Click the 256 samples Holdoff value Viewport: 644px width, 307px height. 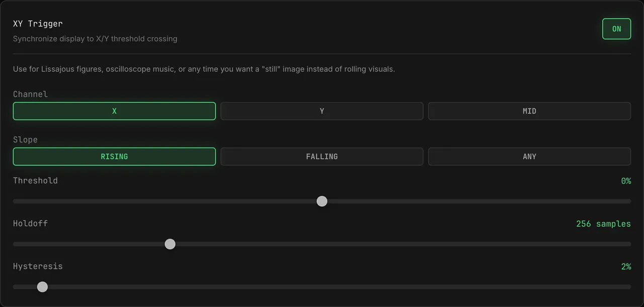tap(603, 223)
